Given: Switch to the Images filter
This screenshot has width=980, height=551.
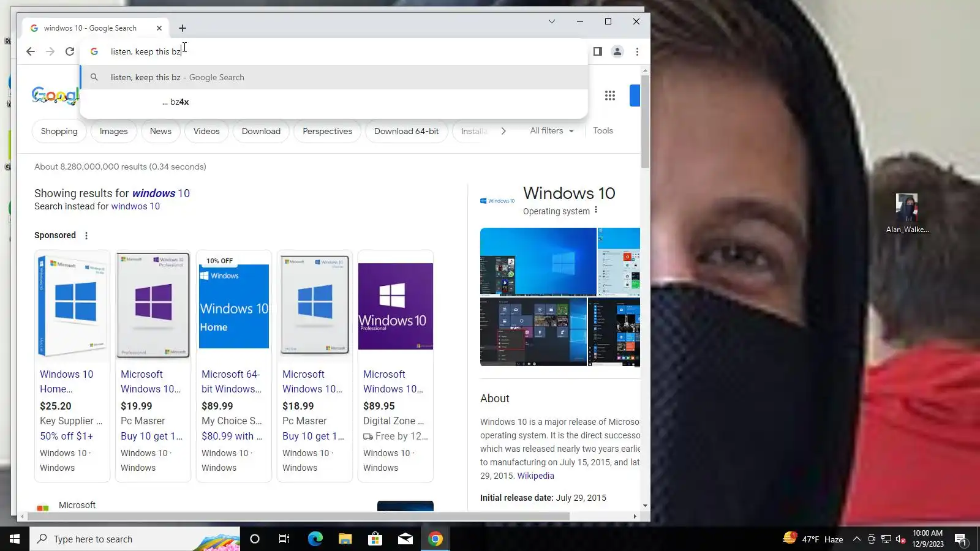Looking at the screenshot, I should click(114, 131).
